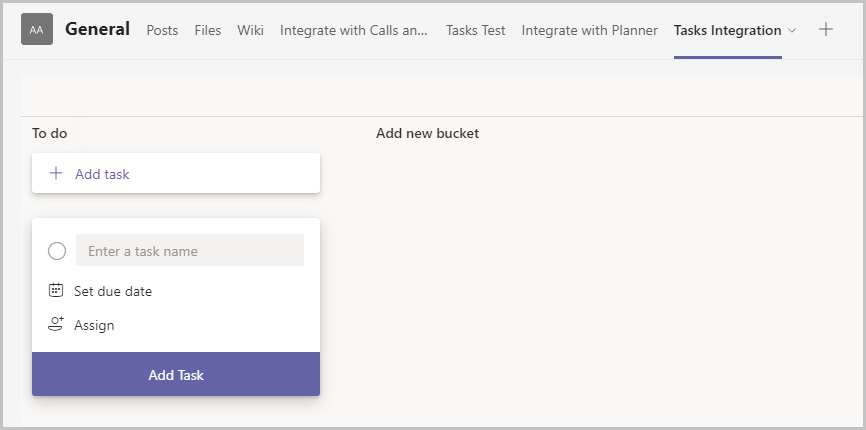Click Set due date label
The width and height of the screenshot is (866, 430).
(x=113, y=291)
